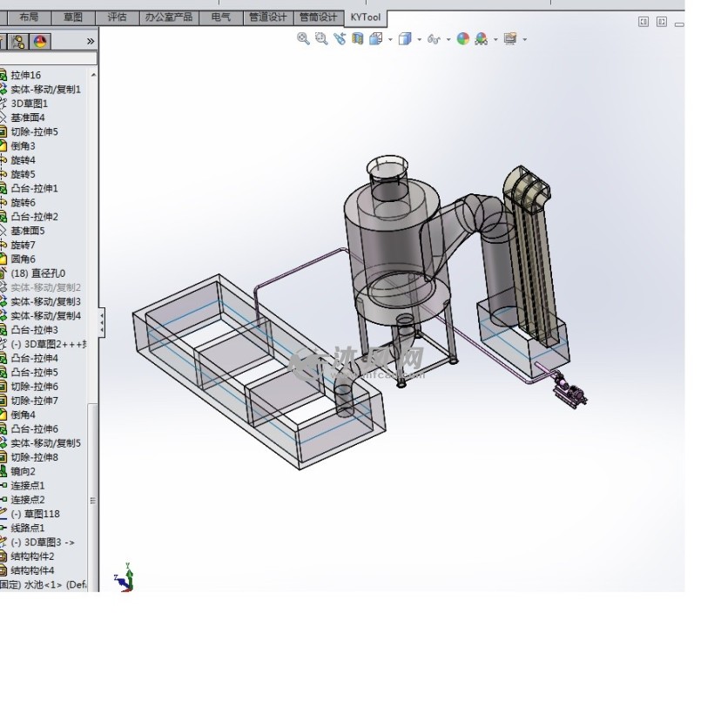Activate the Section View tool
Screen dimensions: 714x728
[358, 38]
